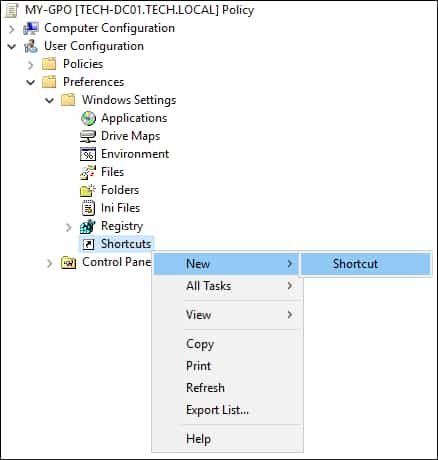Image resolution: width=438 pixels, height=460 pixels.
Task: Expand the Control Panel Settings node
Action: 50,263
